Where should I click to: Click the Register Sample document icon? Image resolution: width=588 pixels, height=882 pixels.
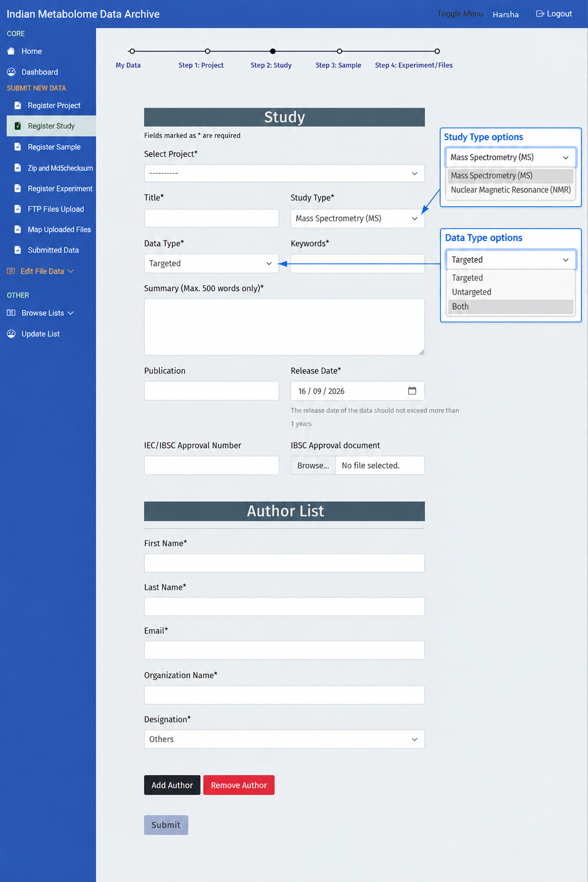[18, 147]
